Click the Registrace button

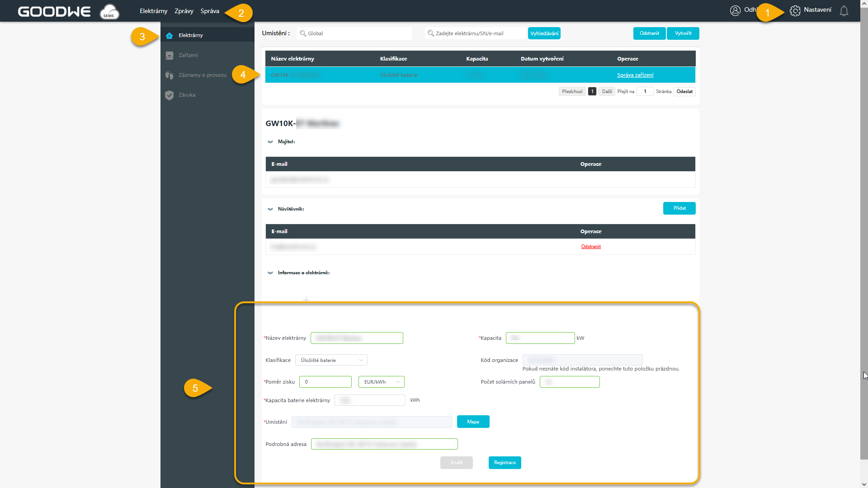505,463
